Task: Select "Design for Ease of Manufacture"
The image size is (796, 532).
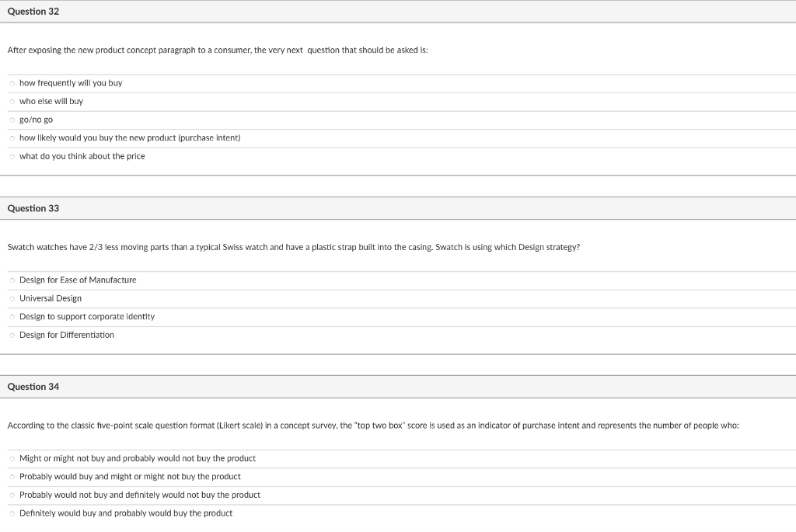Action: [x=11, y=280]
